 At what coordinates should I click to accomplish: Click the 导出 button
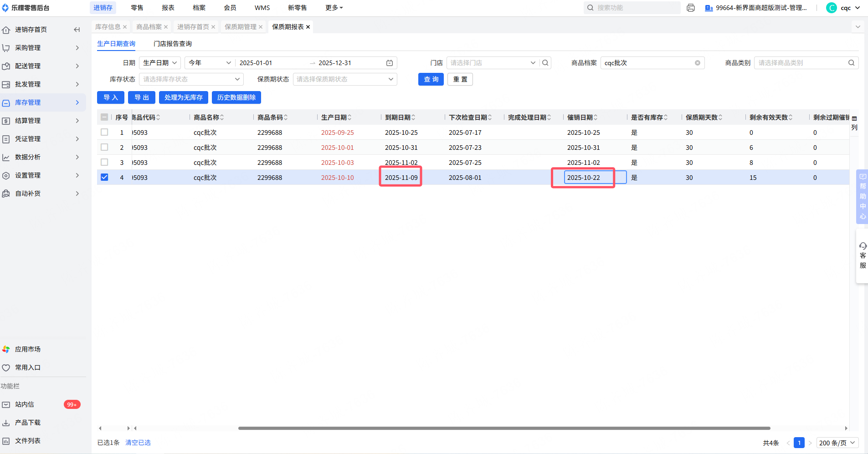142,97
